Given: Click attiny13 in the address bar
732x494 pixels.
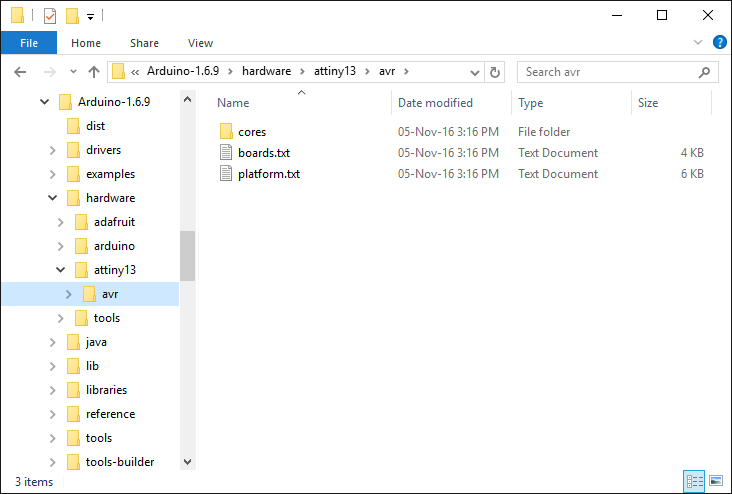Looking at the screenshot, I should [335, 71].
